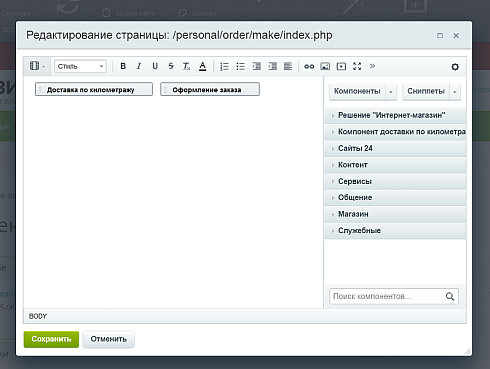Insert a bulleted list
The height and width of the screenshot is (369, 490).
click(x=240, y=66)
